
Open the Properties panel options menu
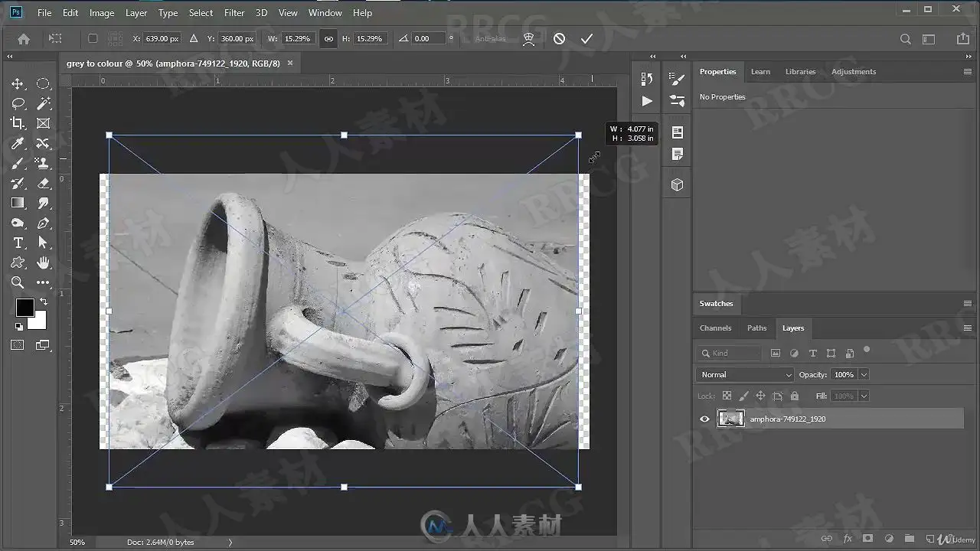pyautogui.click(x=967, y=72)
